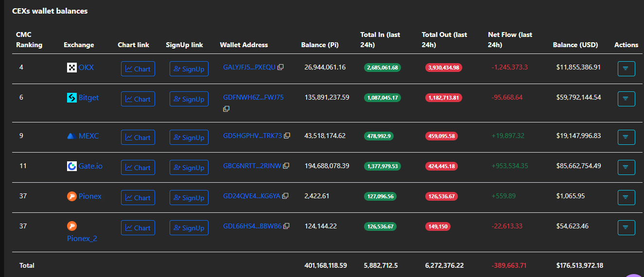This screenshot has height=277, width=644.
Task: Open the filter actions for Pionex_2 row
Action: [x=626, y=227]
